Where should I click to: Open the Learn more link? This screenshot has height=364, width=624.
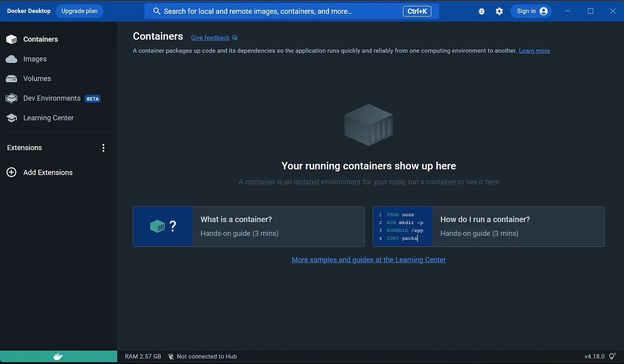point(534,51)
